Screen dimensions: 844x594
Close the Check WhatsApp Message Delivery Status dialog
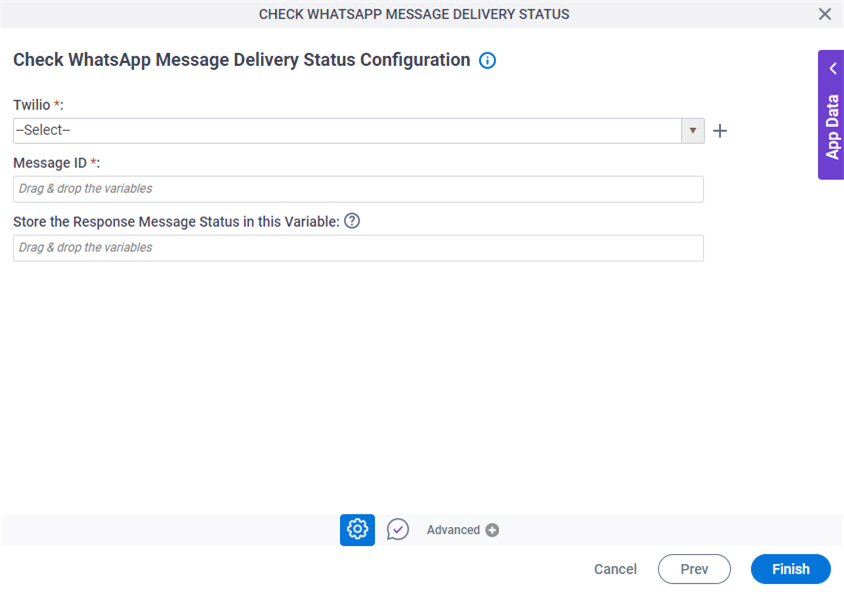824,14
